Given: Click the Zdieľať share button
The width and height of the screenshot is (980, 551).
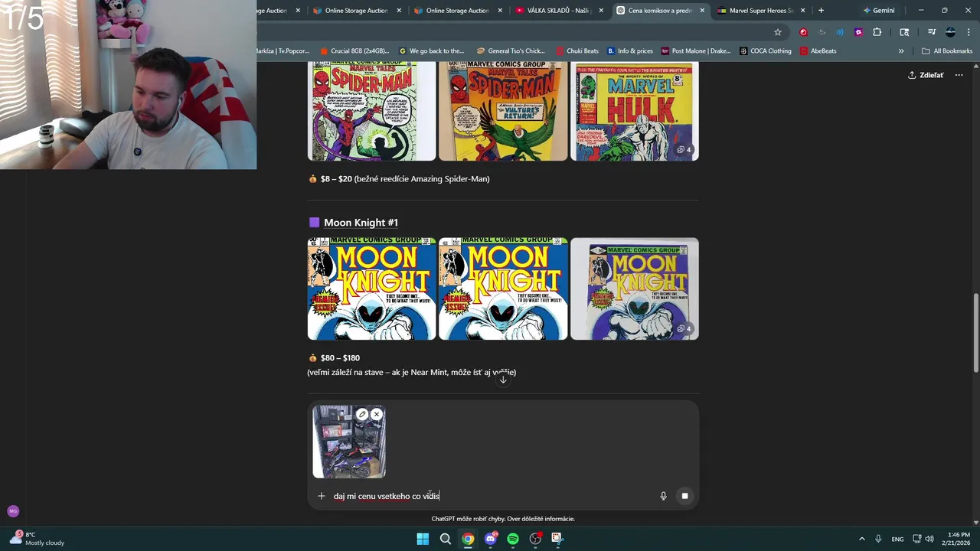Looking at the screenshot, I should tap(926, 75).
